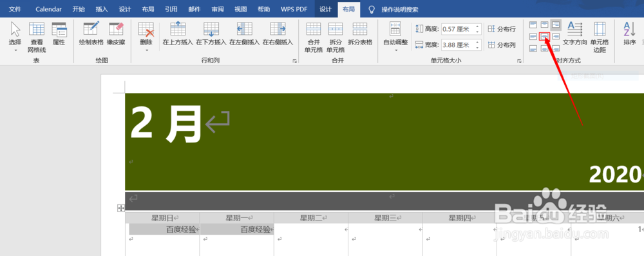Screen dimensions: 644x256
Task: Click the 星期一 header cell
Action: click(237, 218)
